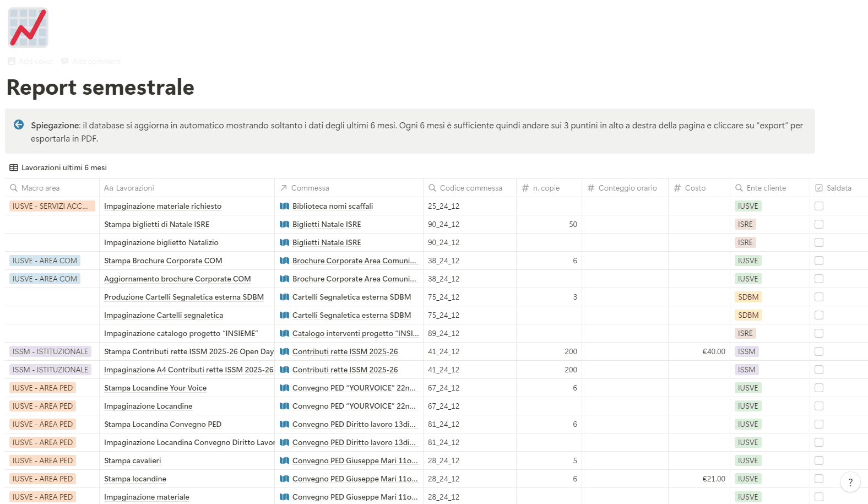This screenshot has height=504, width=868.
Task: Click the search icon in Codice commessa header
Action: 432,188
